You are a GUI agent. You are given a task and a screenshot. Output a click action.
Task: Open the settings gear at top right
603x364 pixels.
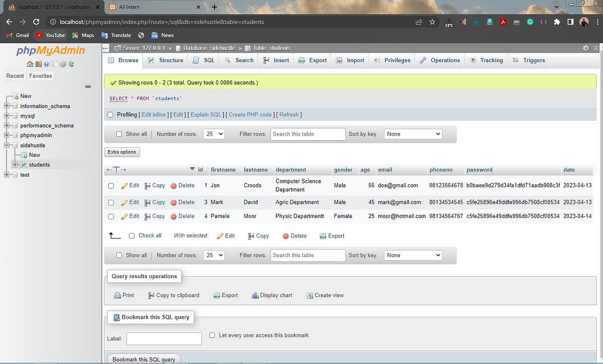coord(586,48)
